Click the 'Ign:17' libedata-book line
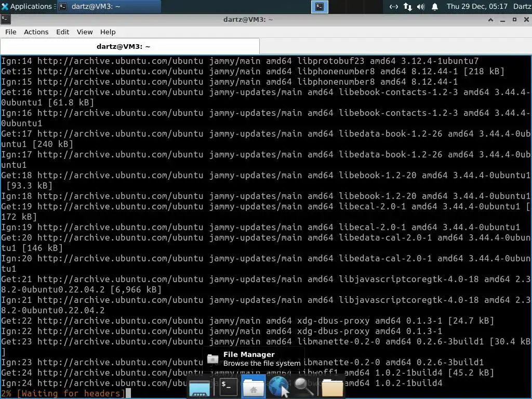This screenshot has width=532, height=399. 265,154
